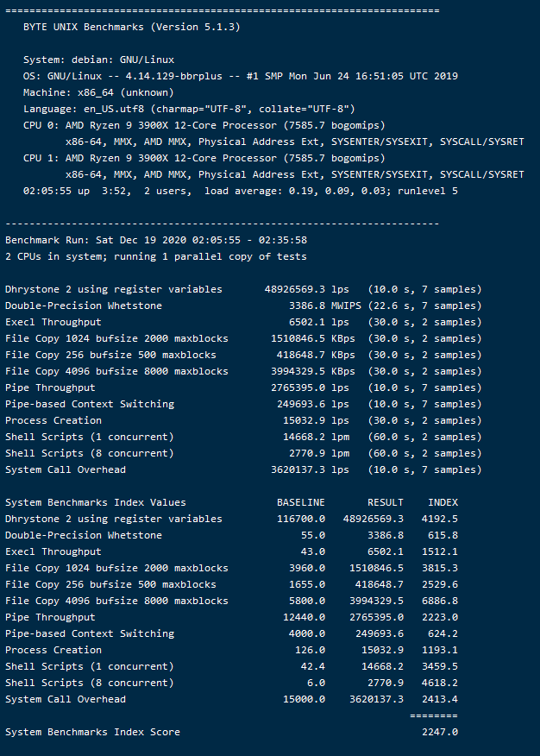Select the "2 CPUs in system" line

156,256
